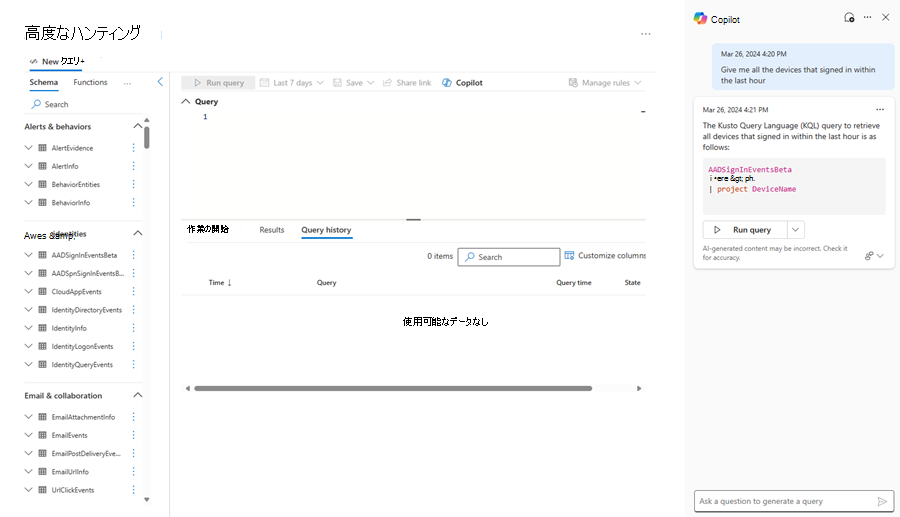Switch to the Query history tab
900x517 pixels.
coord(326,230)
